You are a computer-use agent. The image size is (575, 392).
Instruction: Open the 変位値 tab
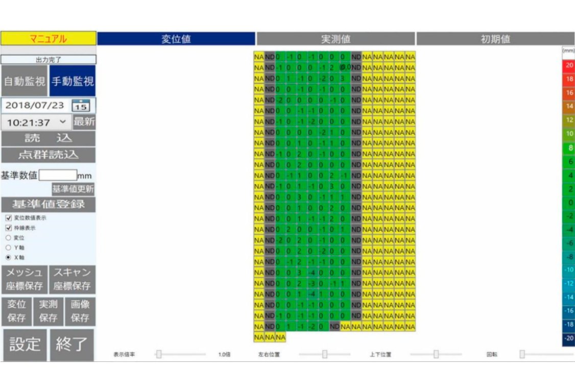[x=176, y=39]
